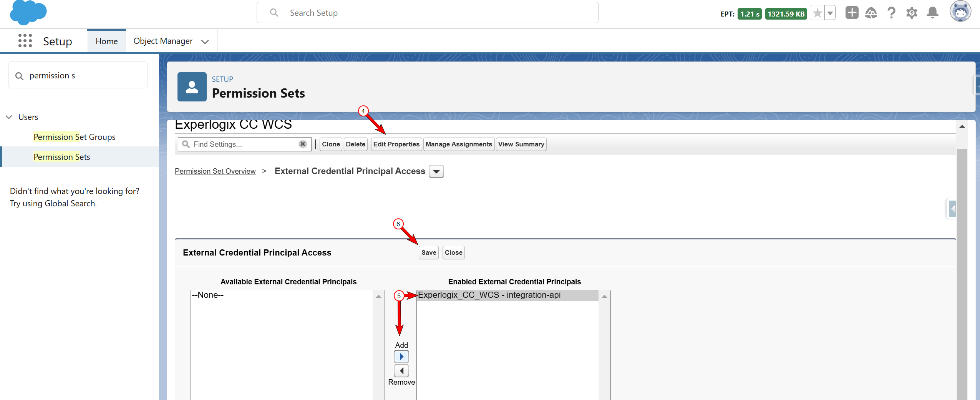Viewport: 980px width, 400px height.
Task: Click the Quick Find permission s field
Action: pos(78,75)
